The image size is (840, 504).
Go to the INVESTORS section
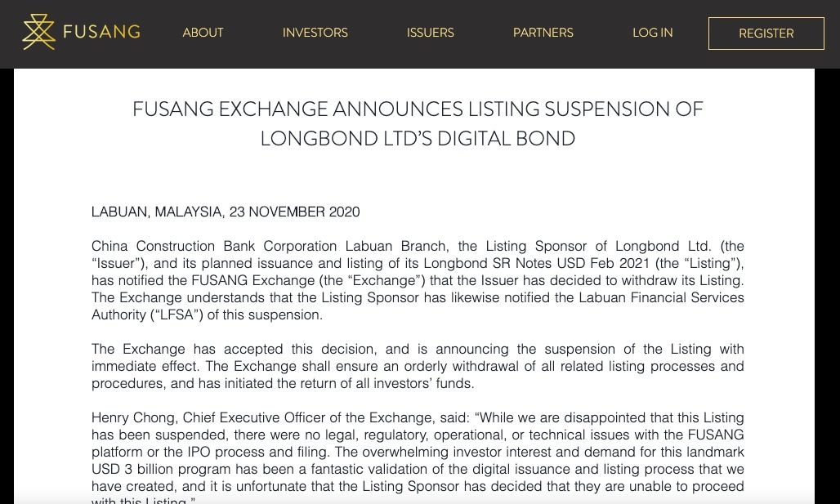[315, 33]
